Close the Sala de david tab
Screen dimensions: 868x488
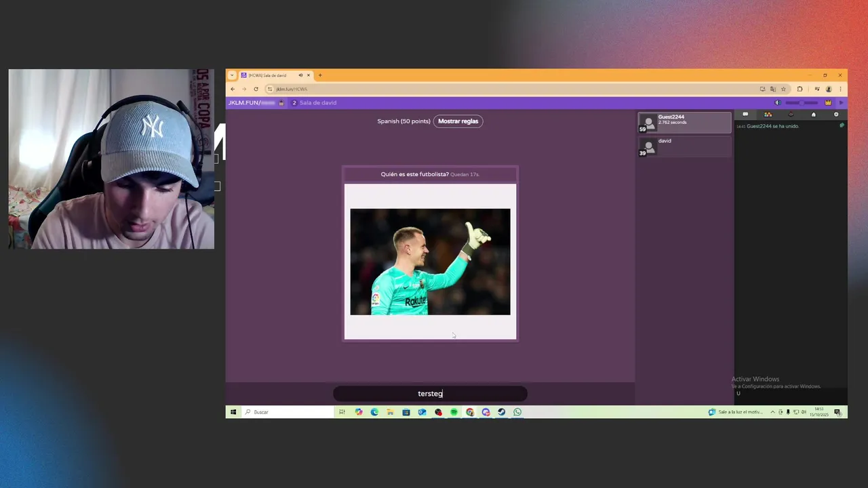309,75
